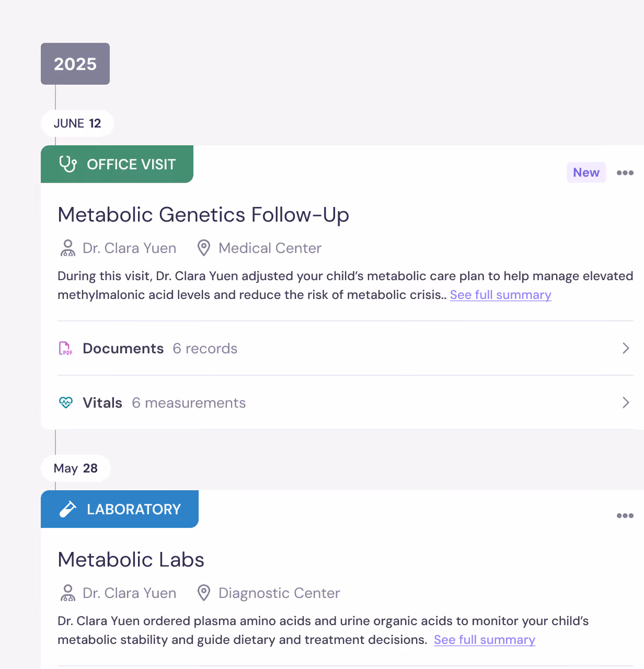Viewport: 644px width, 669px height.
Task: Click the test tube icon on Laboratory badge
Action: [68, 509]
